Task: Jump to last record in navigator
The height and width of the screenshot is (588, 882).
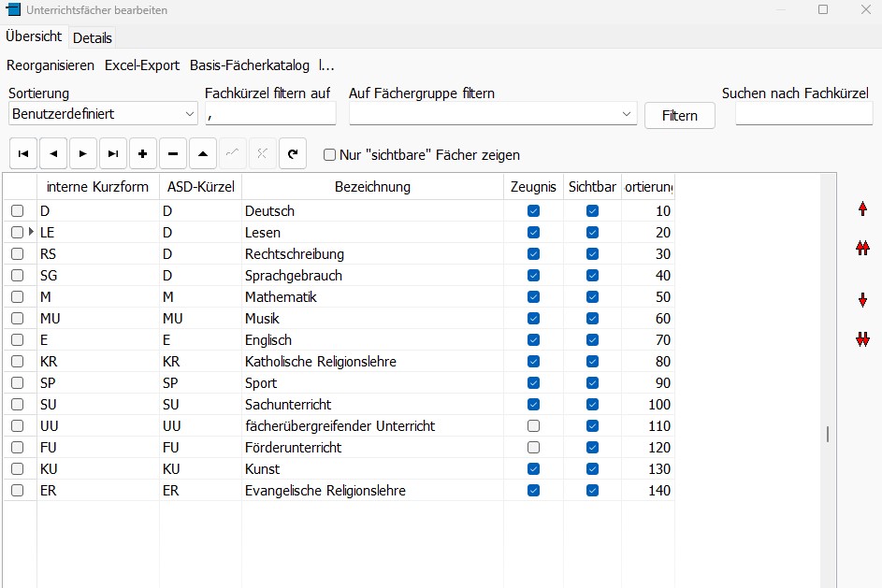Action: click(113, 153)
